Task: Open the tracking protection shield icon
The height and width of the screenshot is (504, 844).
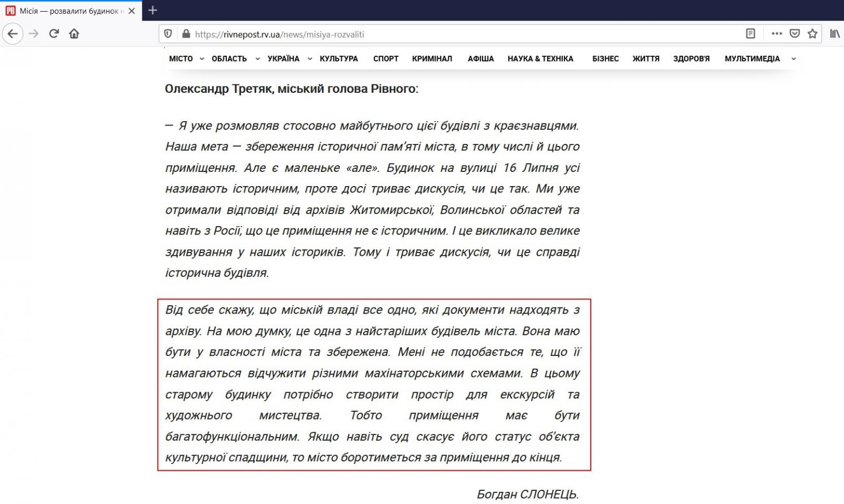Action: 168,34
